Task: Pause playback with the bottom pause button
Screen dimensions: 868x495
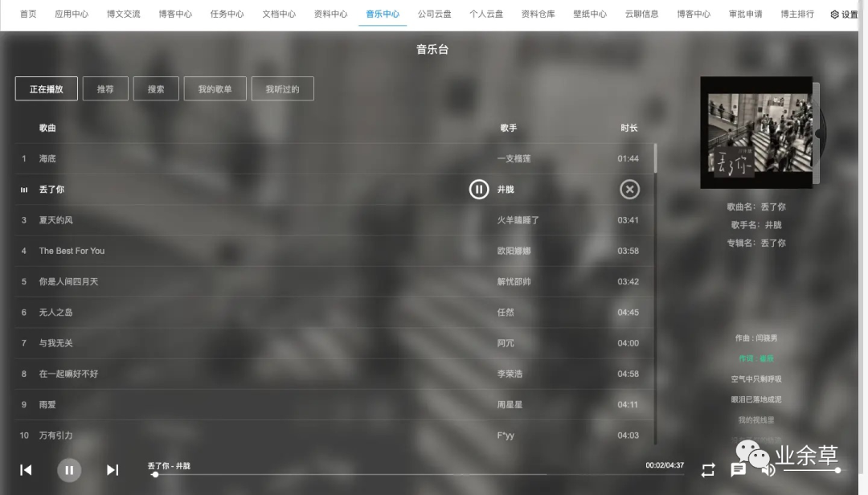Action: pyautogui.click(x=69, y=470)
